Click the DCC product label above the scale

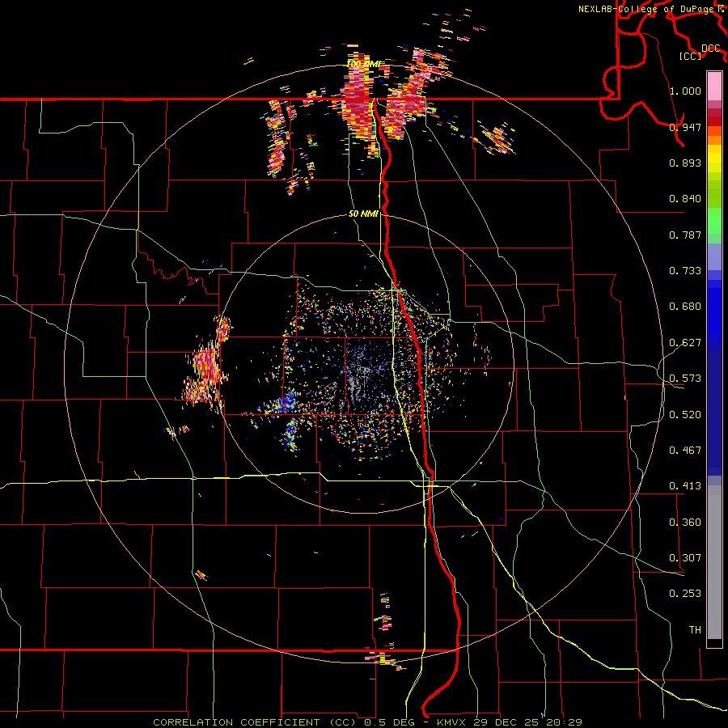pos(711,49)
